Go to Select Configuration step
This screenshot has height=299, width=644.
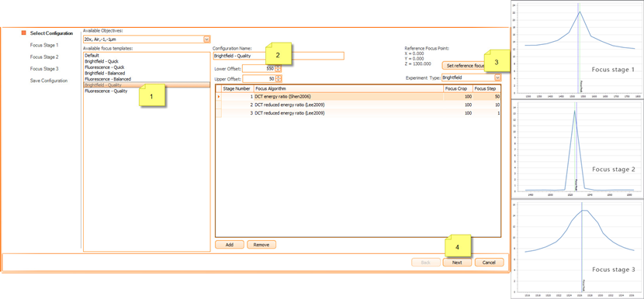pos(51,33)
